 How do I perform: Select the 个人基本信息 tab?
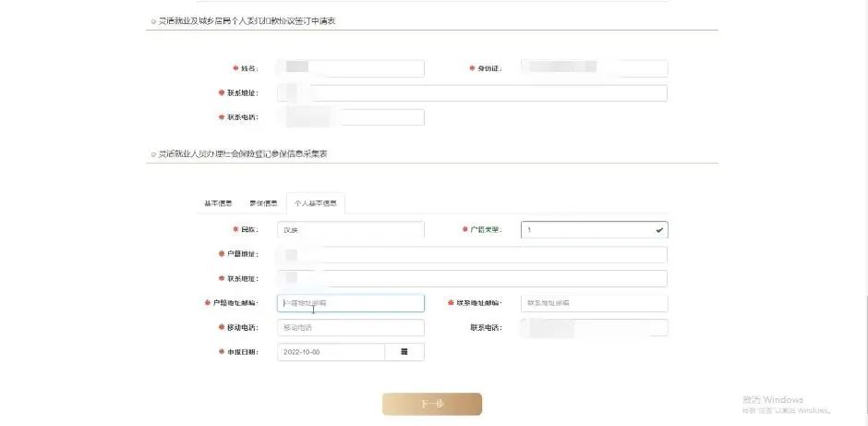coord(316,203)
